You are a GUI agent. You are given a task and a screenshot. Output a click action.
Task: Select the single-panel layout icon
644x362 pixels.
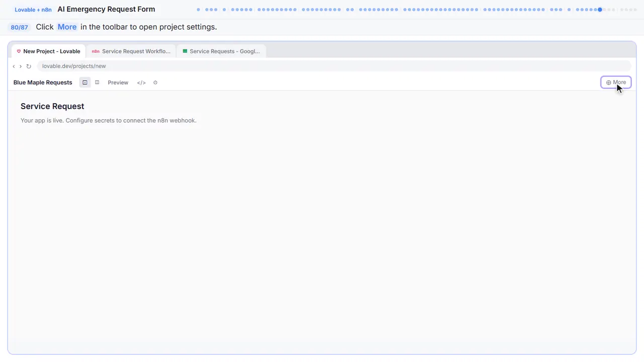(85, 82)
